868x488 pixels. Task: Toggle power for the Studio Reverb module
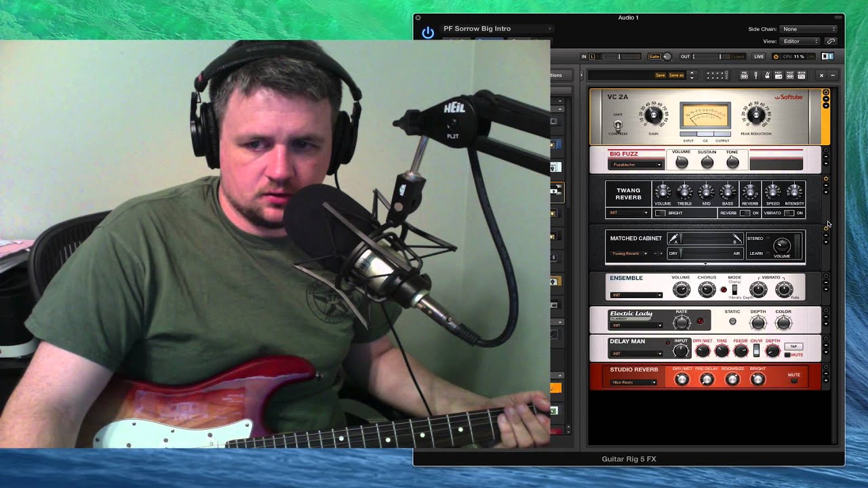click(x=826, y=367)
